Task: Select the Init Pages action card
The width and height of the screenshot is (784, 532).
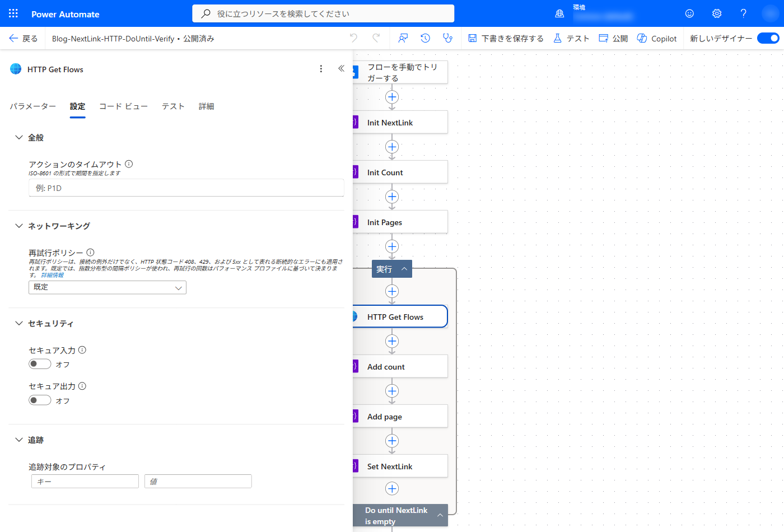Action: click(400, 222)
